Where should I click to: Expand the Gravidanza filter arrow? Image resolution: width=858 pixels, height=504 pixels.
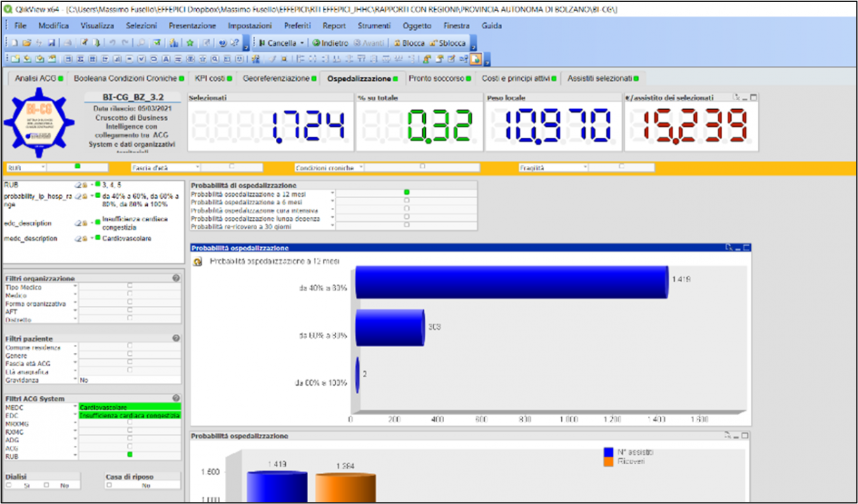[x=76, y=380]
